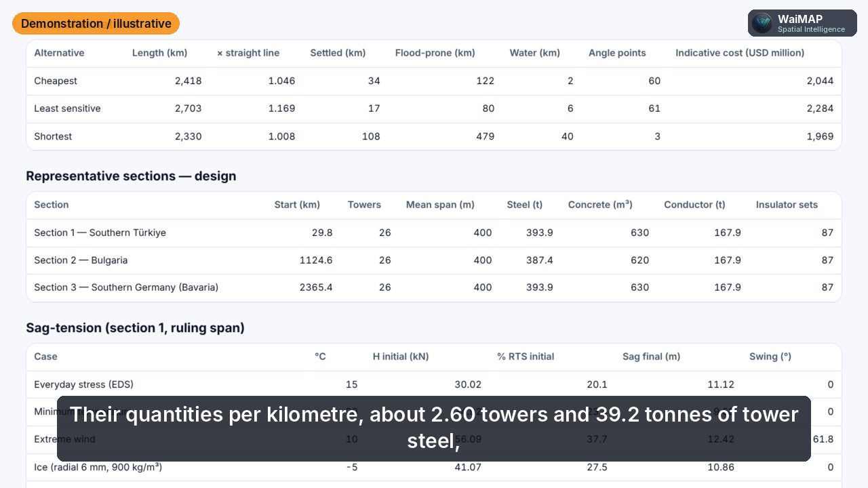The width and height of the screenshot is (868, 488).
Task: Click the Representative sections — design heading
Action: click(x=131, y=176)
